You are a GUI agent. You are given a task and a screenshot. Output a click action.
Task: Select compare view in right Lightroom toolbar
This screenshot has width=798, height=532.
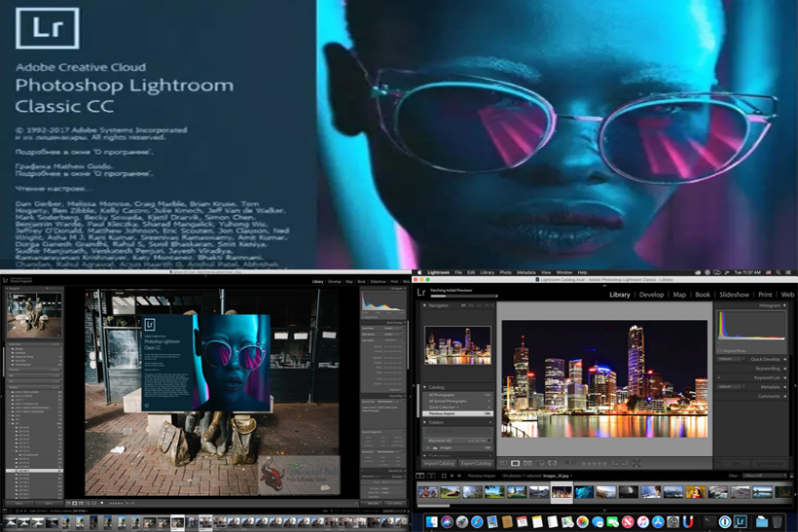pos(527,463)
